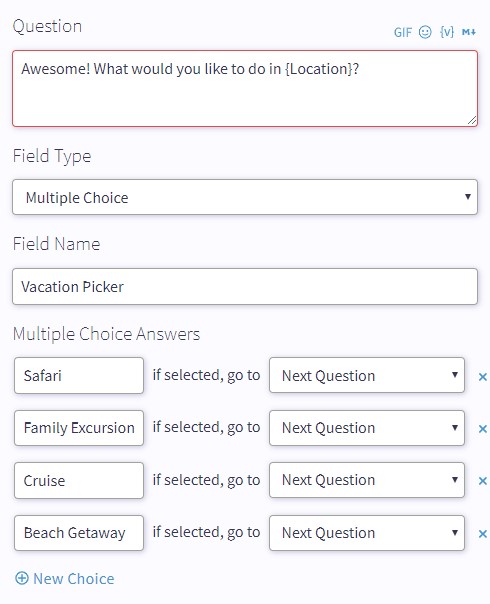Click the Vacation Picker field name input
The image size is (490, 604).
[x=245, y=287]
